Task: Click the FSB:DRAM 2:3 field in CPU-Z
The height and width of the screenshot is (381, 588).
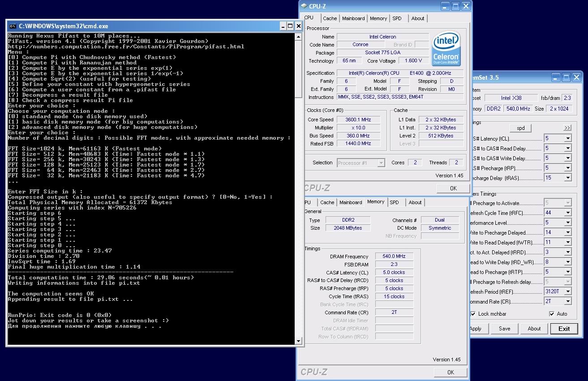Action: (x=394, y=265)
